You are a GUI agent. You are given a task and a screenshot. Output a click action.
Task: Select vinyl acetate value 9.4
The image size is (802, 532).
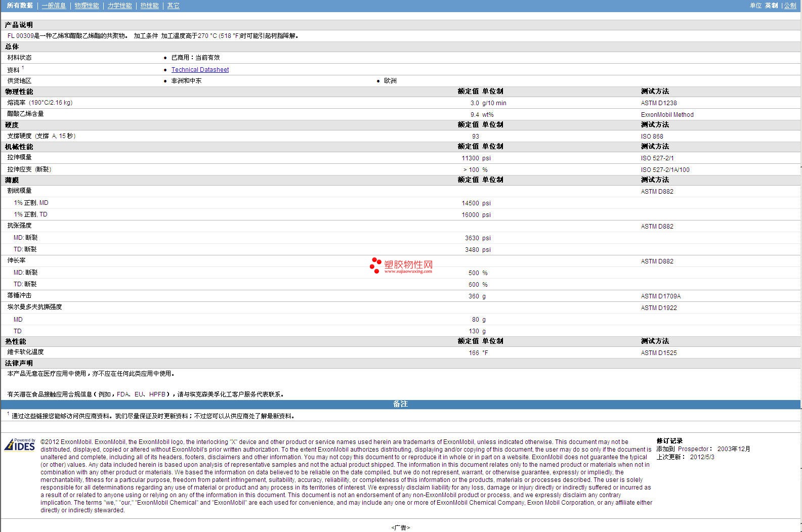point(475,115)
